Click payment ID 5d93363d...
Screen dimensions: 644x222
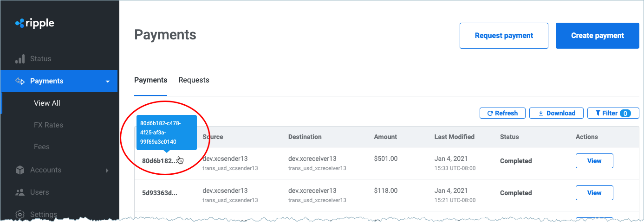(x=160, y=193)
